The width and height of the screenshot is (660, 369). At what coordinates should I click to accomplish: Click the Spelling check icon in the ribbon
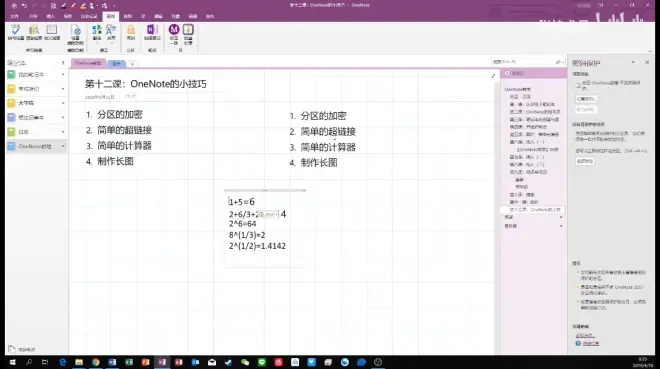click(16, 30)
